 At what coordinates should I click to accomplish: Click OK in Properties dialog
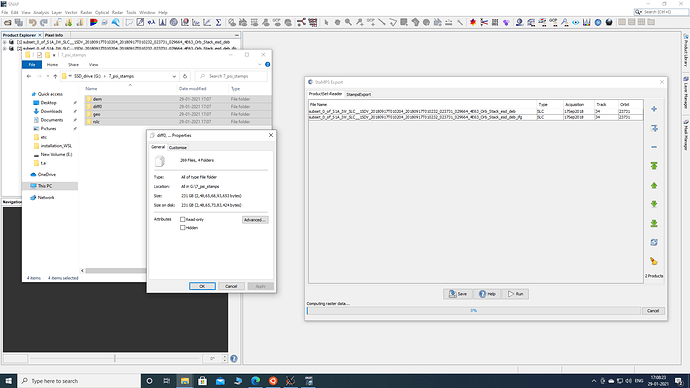click(x=202, y=286)
